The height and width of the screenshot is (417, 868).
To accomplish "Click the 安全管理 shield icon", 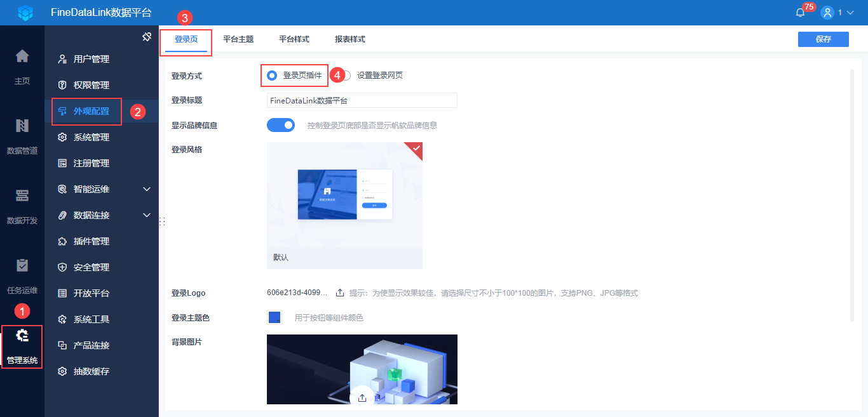I will pos(62,267).
